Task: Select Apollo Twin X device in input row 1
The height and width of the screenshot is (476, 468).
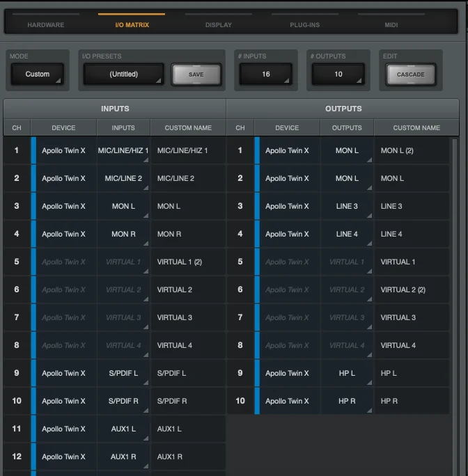Action: (63, 150)
